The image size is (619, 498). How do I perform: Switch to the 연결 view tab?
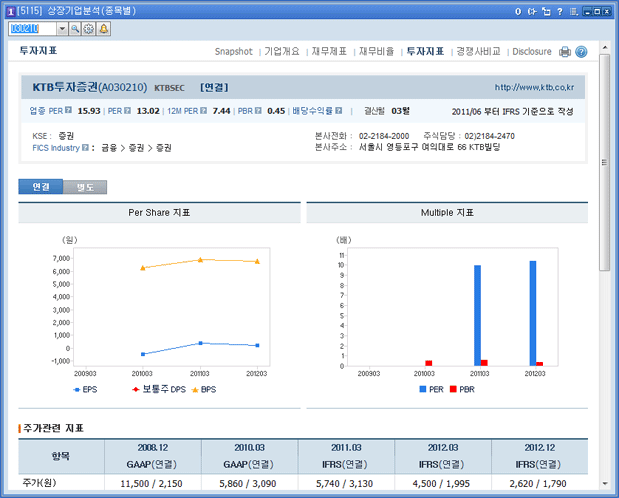point(41,187)
